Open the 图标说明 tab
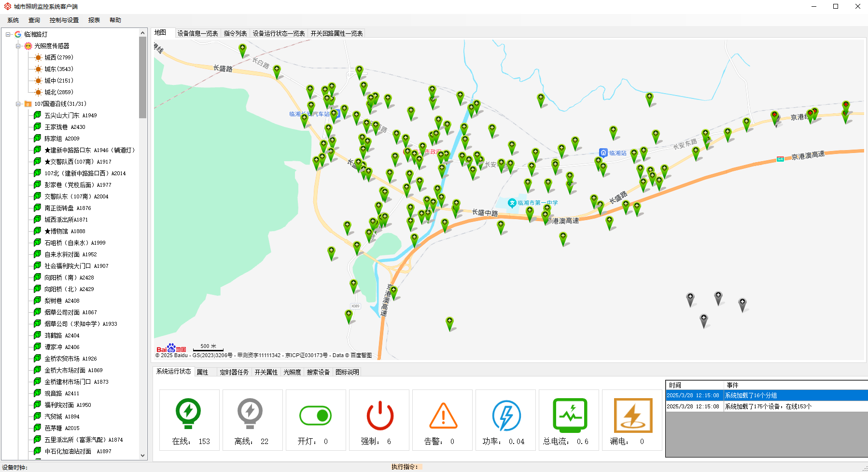 pos(347,372)
